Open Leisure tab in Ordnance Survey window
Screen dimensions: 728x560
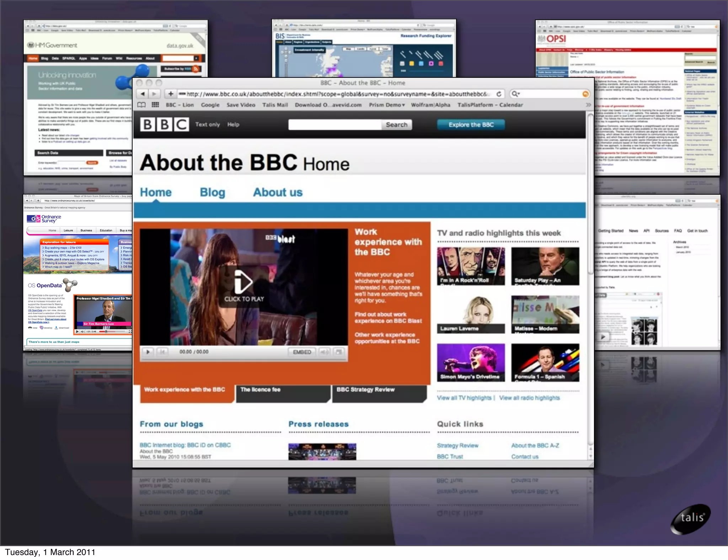(x=68, y=231)
